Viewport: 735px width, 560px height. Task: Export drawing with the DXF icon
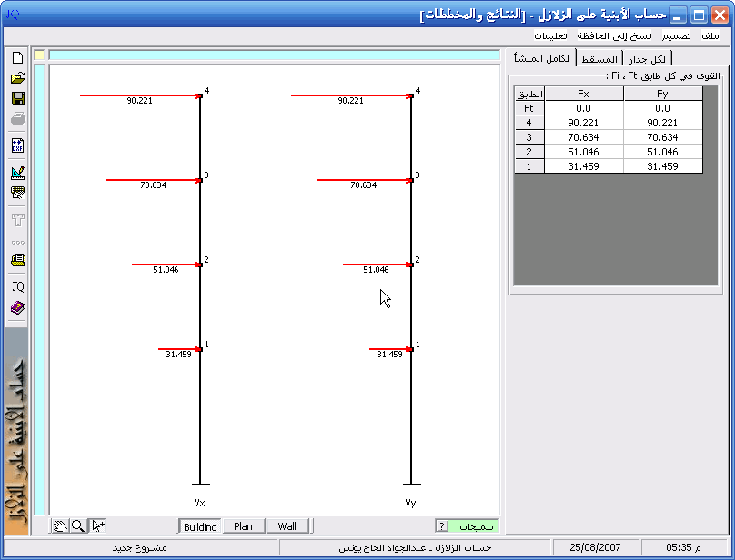coord(17,145)
